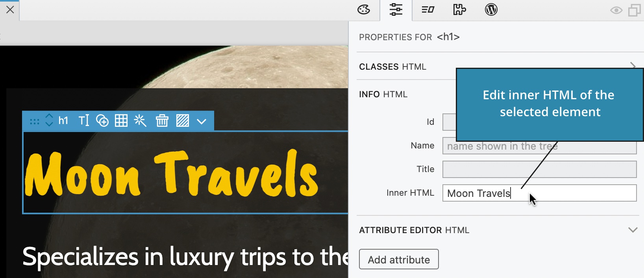Open the Design palette panel tab
Viewport: 644px width, 278px height.
364,10
